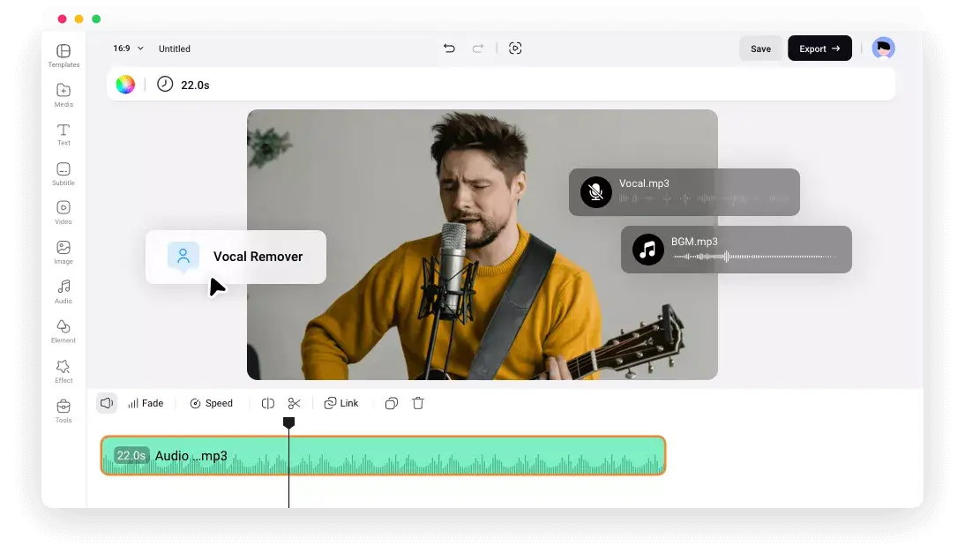Click the video preview of the singer
965x560 pixels.
tap(482, 244)
